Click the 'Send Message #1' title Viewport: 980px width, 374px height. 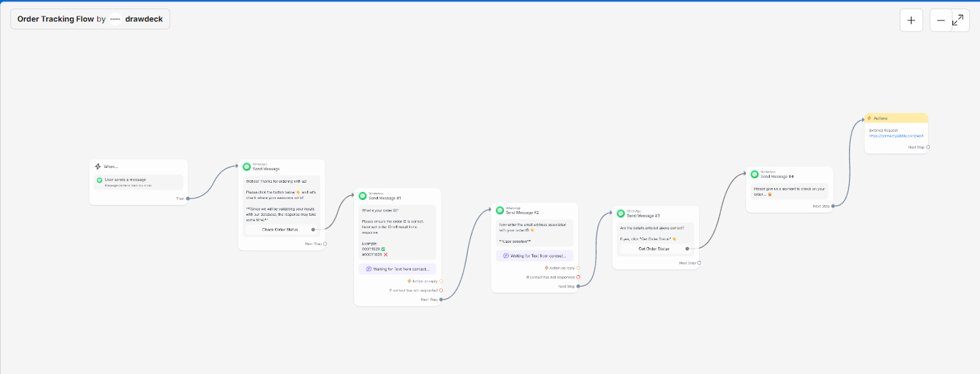[x=385, y=198]
